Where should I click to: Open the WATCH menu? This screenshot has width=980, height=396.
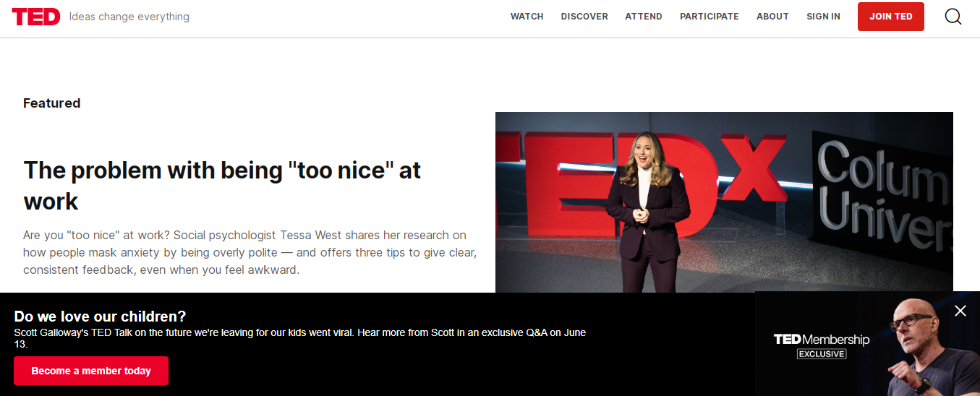point(527,17)
